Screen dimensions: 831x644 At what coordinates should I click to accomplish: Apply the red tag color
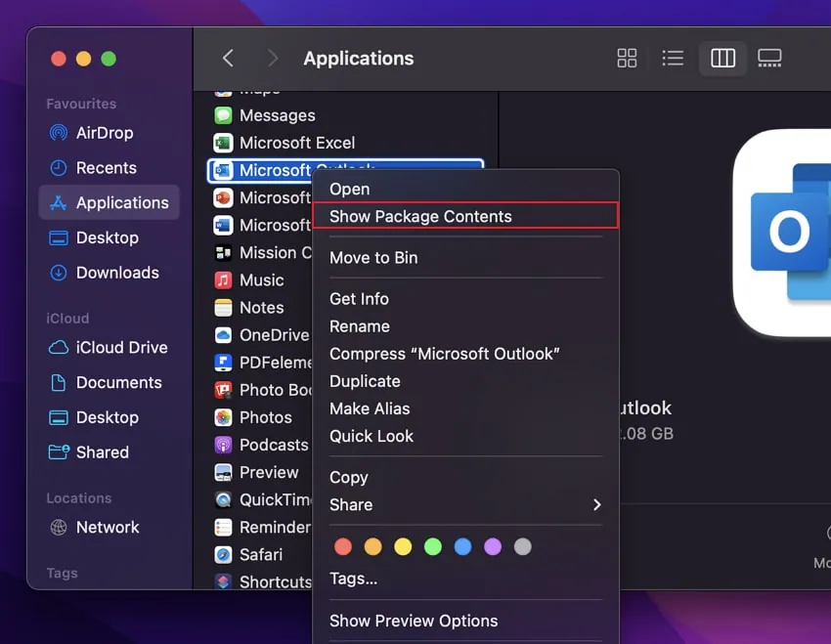pos(343,546)
